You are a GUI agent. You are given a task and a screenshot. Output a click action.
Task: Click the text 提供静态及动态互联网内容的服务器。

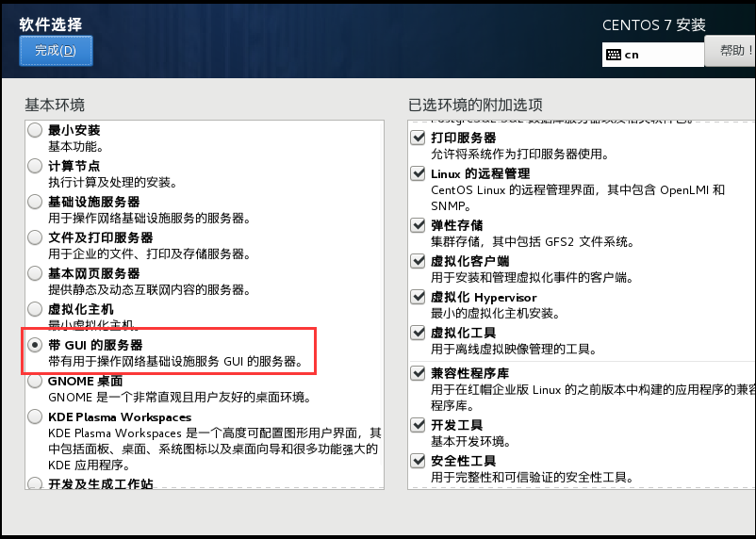(150, 289)
